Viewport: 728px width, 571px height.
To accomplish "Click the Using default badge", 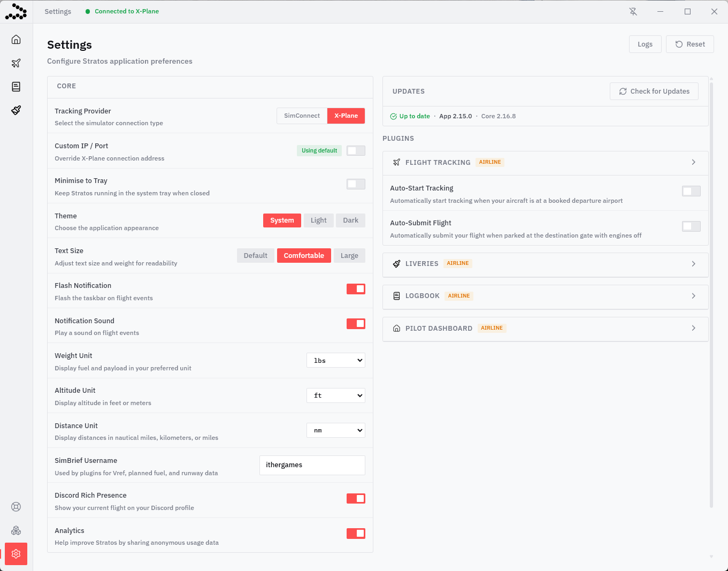I will (319, 151).
